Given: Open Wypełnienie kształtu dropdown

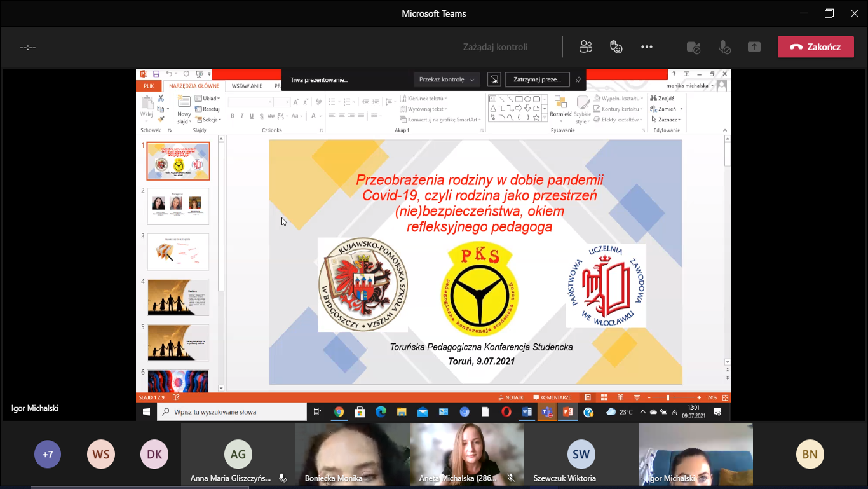Looking at the screenshot, I should pyautogui.click(x=618, y=99).
